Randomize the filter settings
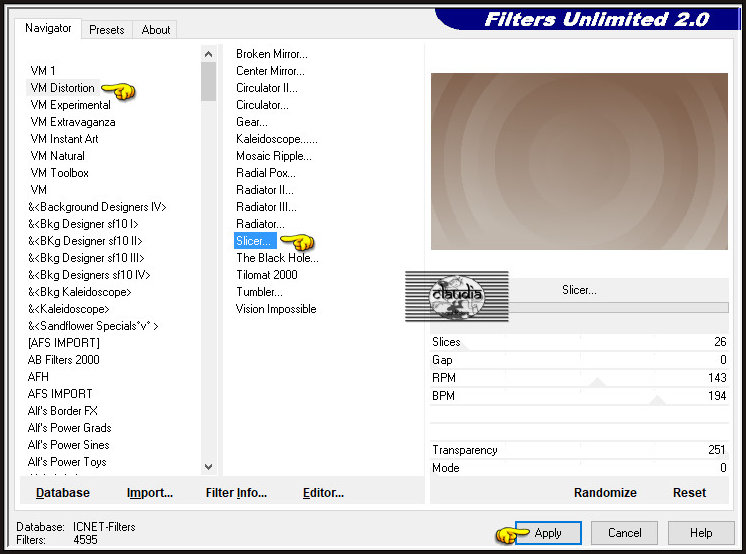Viewport: 746px width, 554px height. (605, 493)
